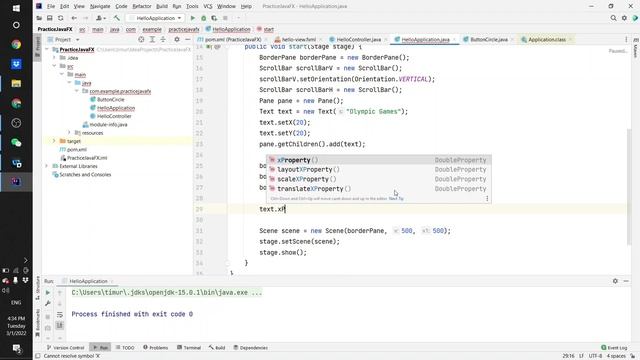Switch to HelloController.java editor tab
The image size is (640, 360).
(358, 40)
